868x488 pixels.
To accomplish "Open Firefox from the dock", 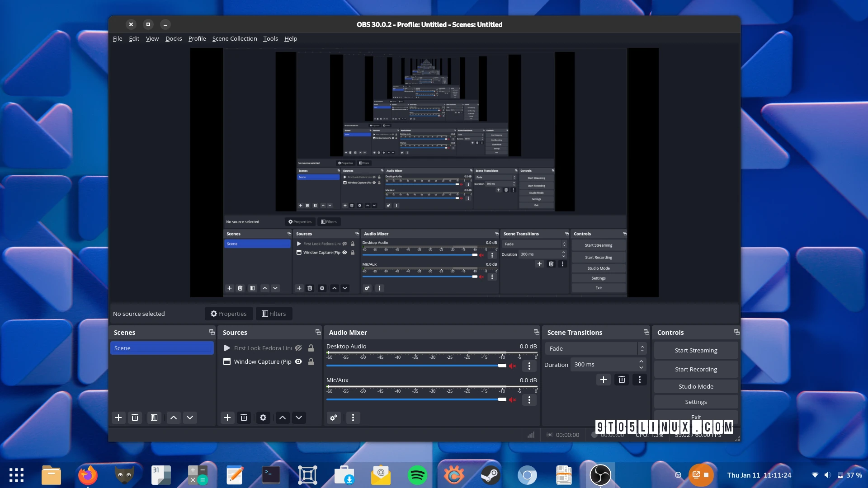I will tap(88, 475).
